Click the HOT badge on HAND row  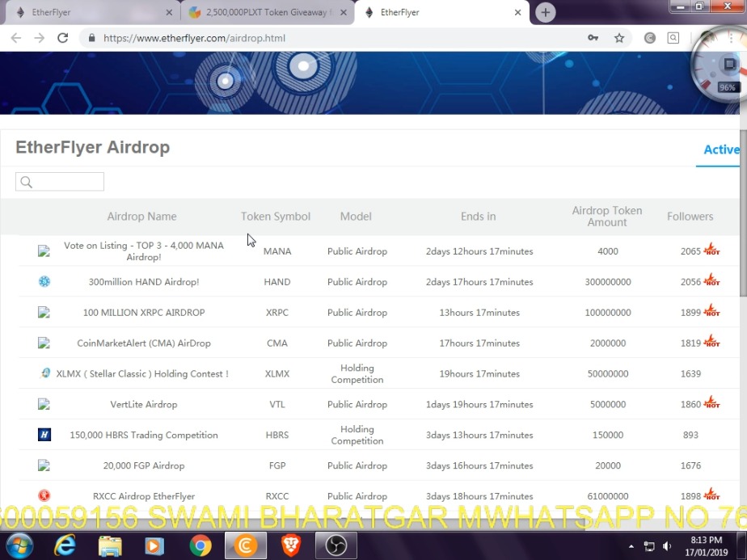tap(711, 280)
